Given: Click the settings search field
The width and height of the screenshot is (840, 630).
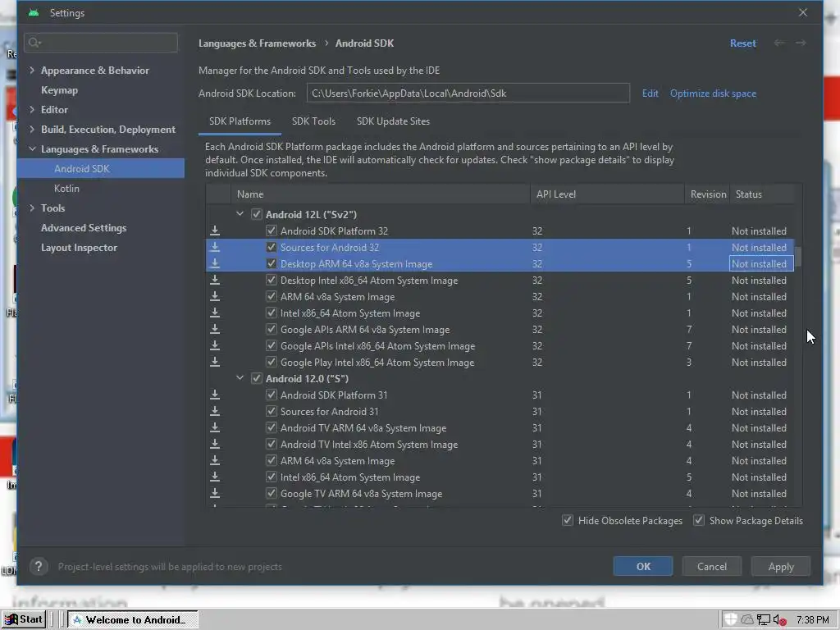Looking at the screenshot, I should click(101, 43).
